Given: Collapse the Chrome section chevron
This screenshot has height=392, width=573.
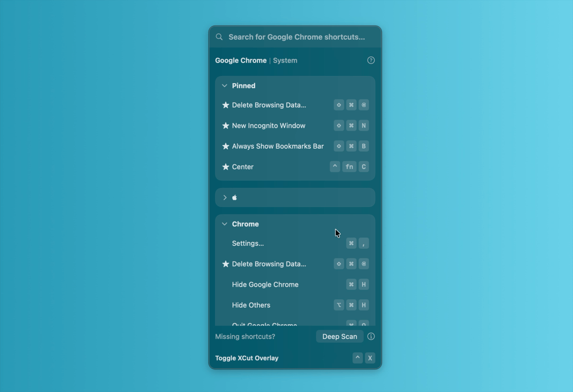Looking at the screenshot, I should 224,224.
